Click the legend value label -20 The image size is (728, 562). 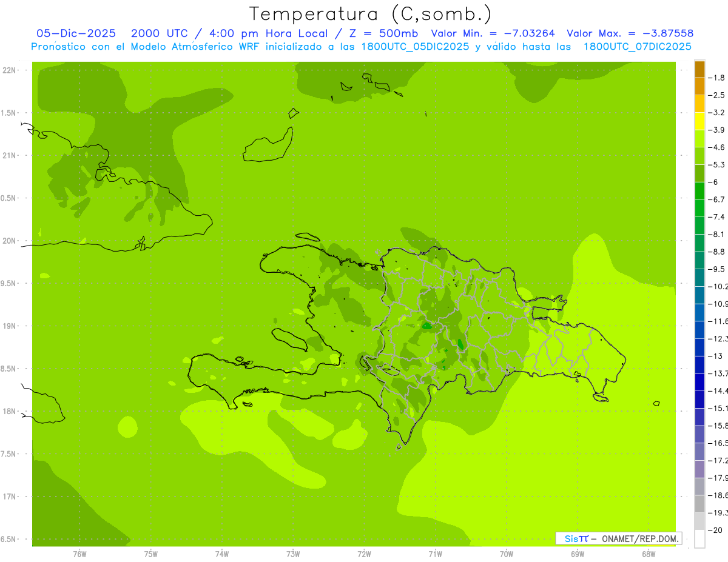[716, 530]
